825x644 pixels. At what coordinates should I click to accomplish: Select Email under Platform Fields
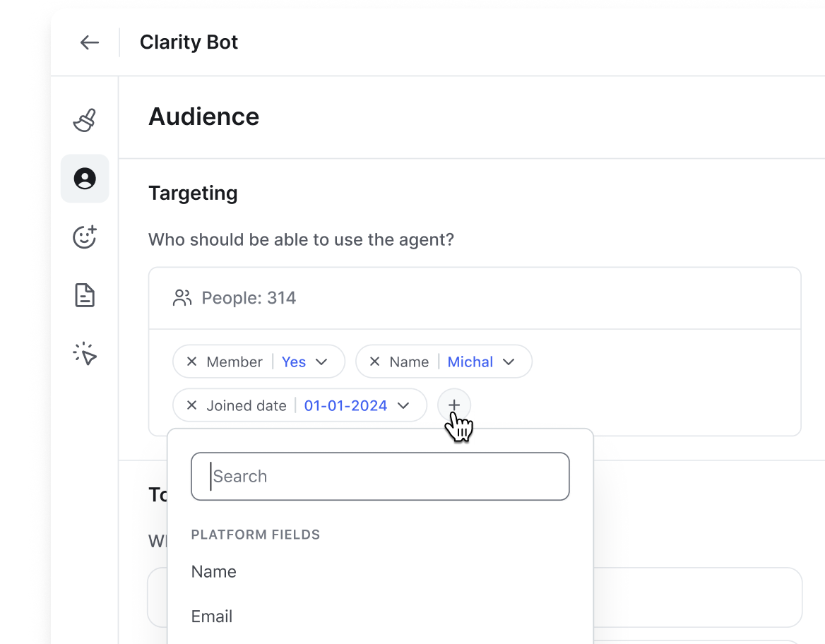coord(211,616)
